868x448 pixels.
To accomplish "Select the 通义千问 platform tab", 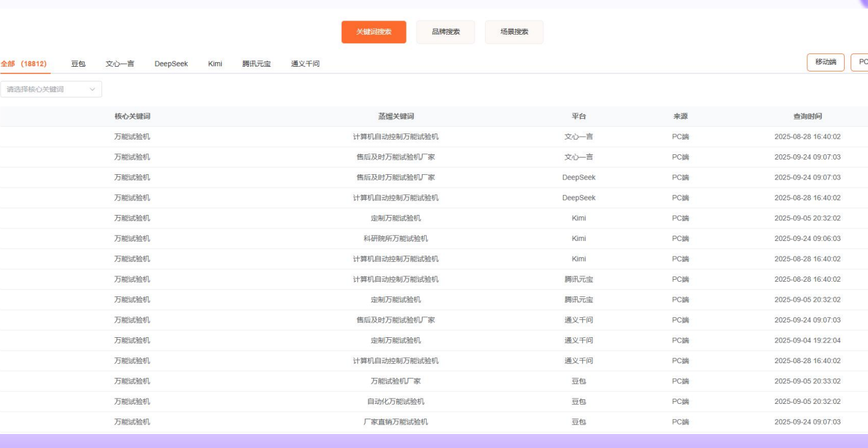I will (305, 63).
